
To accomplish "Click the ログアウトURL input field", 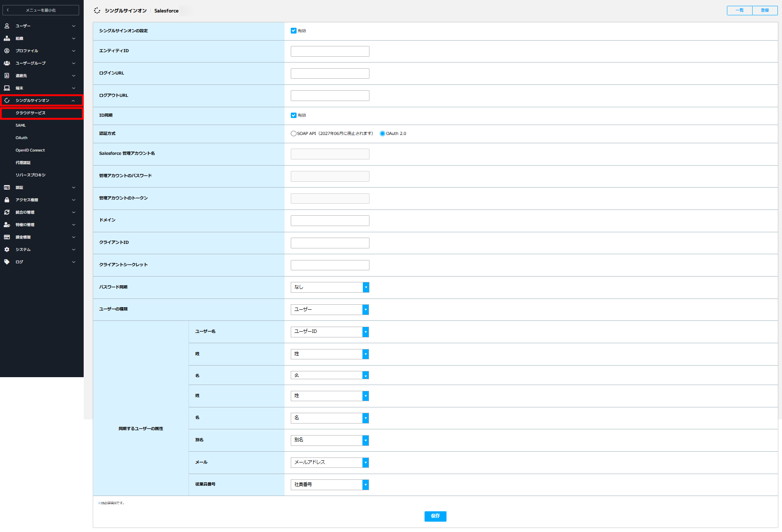I will [330, 96].
